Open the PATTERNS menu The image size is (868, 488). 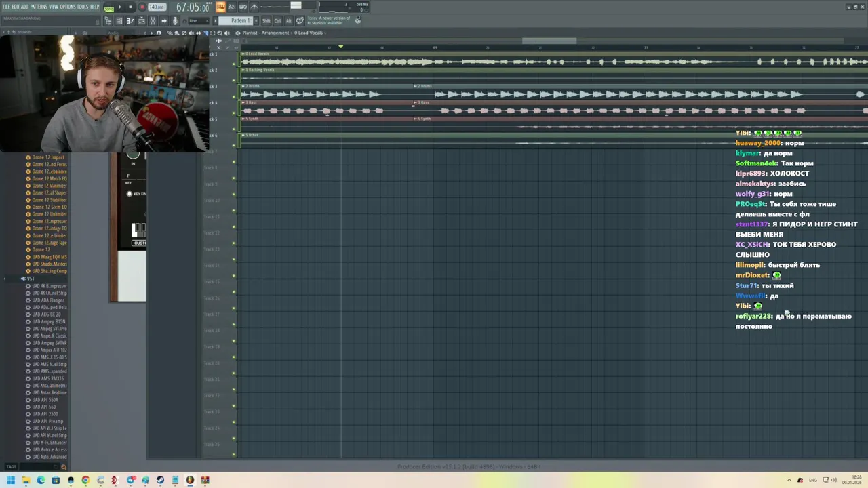pos(39,7)
